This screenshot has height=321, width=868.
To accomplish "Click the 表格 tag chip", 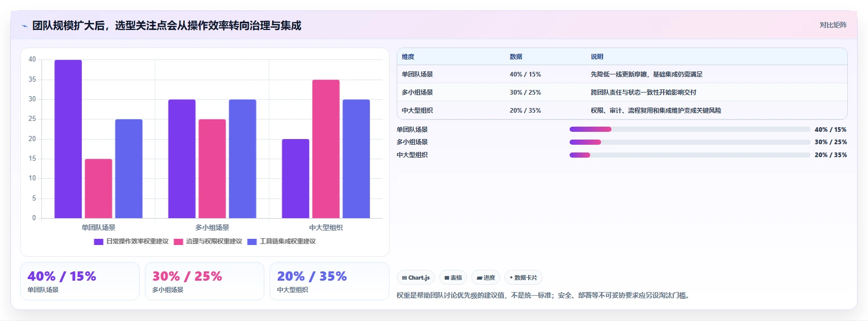I will tap(453, 278).
